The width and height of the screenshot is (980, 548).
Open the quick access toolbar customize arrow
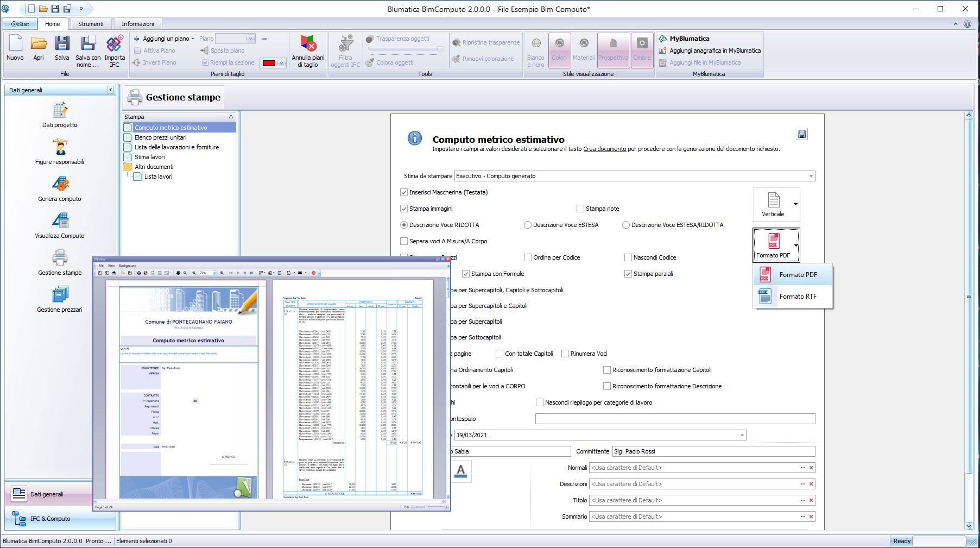(x=81, y=9)
